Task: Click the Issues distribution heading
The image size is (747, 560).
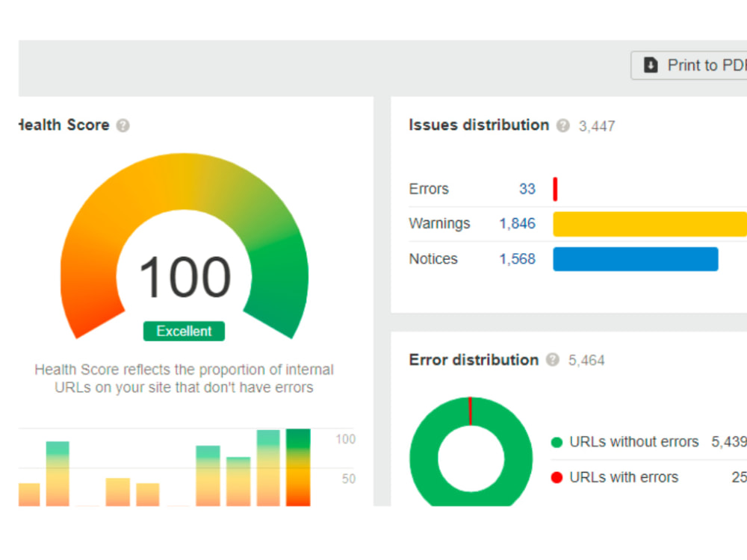Action: (479, 125)
